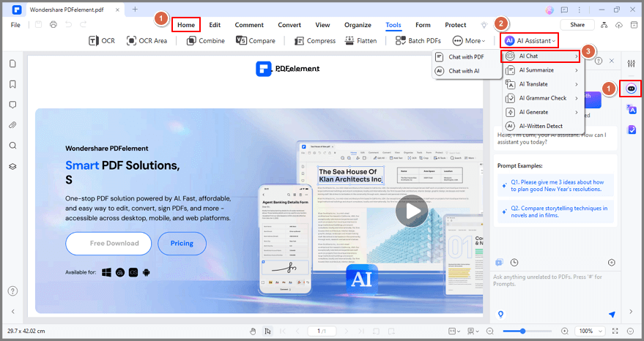The width and height of the screenshot is (644, 341).
Task: Open the AI grammar check icon in right sidebar
Action: point(632,130)
